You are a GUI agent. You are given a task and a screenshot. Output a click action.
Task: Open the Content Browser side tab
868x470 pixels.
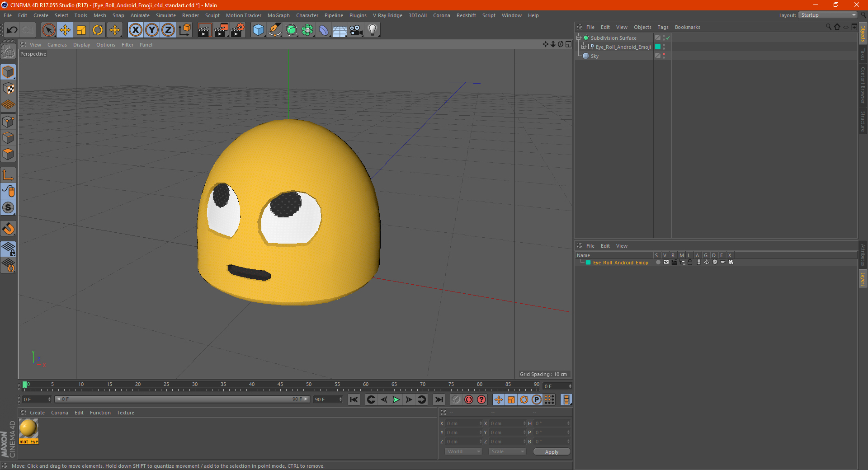[x=863, y=85]
